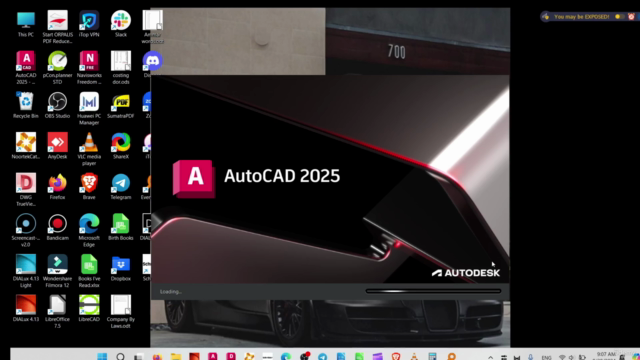The image size is (640, 360).
Task: Launch AutoCAD 2025 desktop shortcut
Action: 26,68
